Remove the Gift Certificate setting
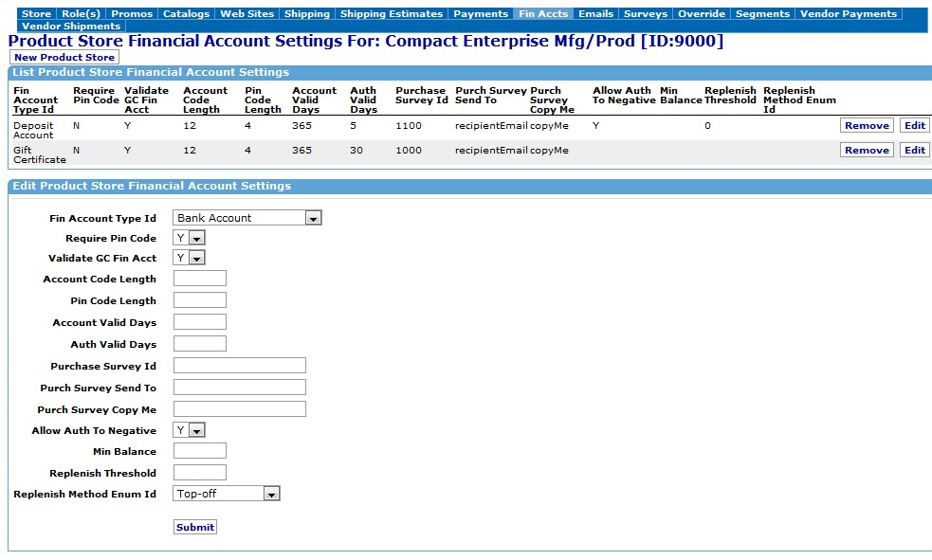Screen dimensions: 932x560 (867, 151)
